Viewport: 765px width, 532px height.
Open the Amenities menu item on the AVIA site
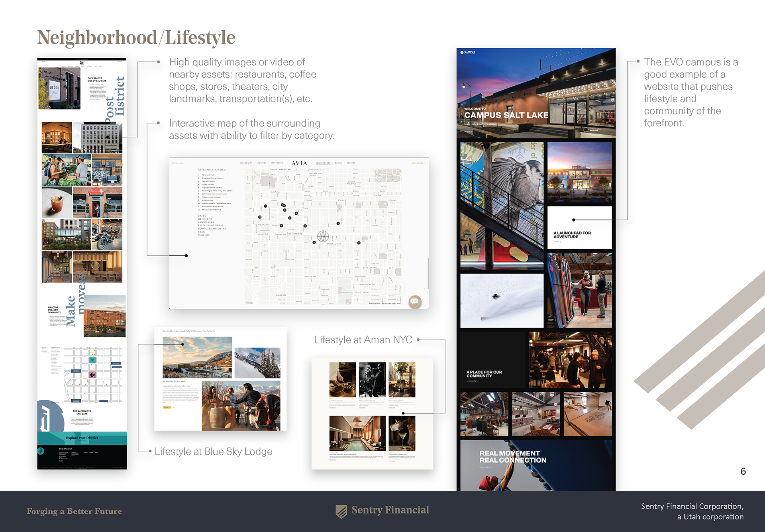pos(261,163)
